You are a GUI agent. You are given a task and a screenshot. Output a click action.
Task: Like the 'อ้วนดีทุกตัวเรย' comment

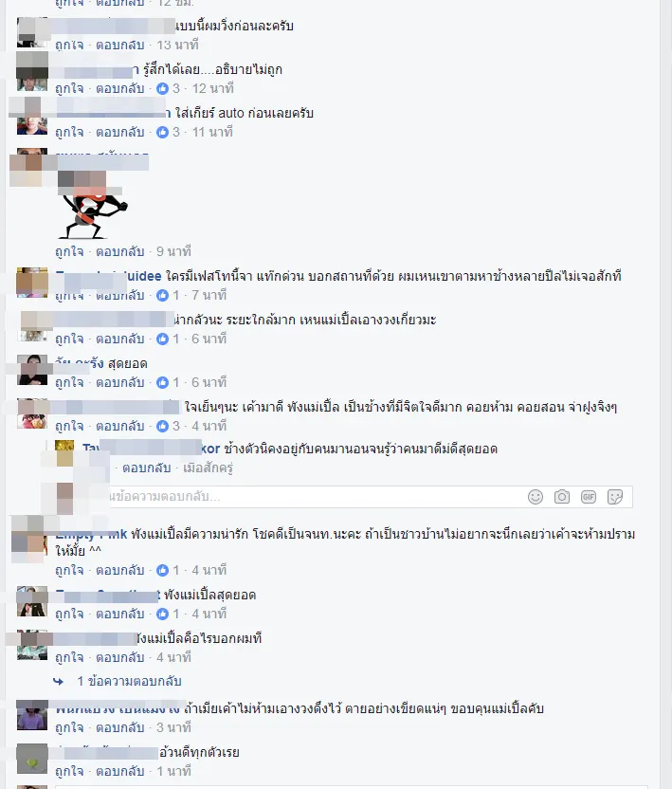(69, 771)
